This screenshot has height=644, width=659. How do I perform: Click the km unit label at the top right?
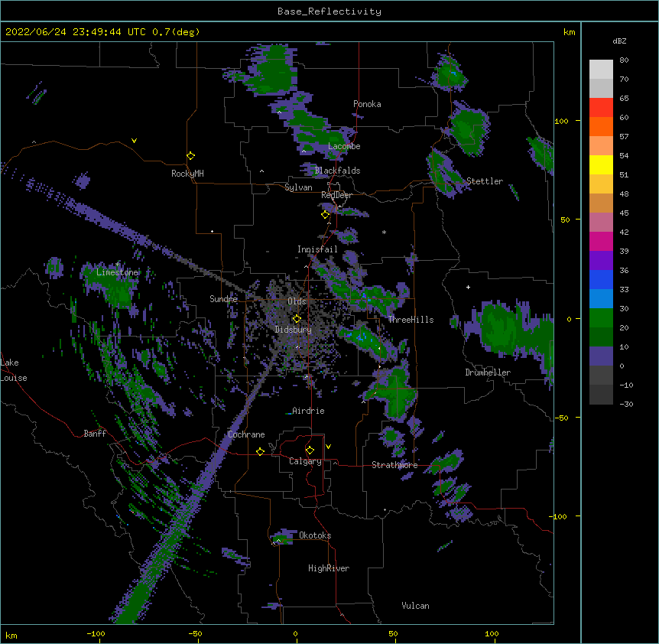(569, 32)
